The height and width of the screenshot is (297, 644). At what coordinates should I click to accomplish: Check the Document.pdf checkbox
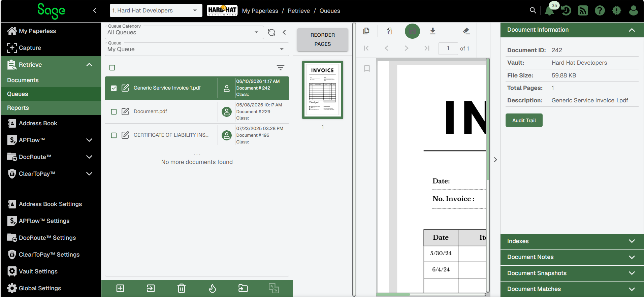pos(114,111)
